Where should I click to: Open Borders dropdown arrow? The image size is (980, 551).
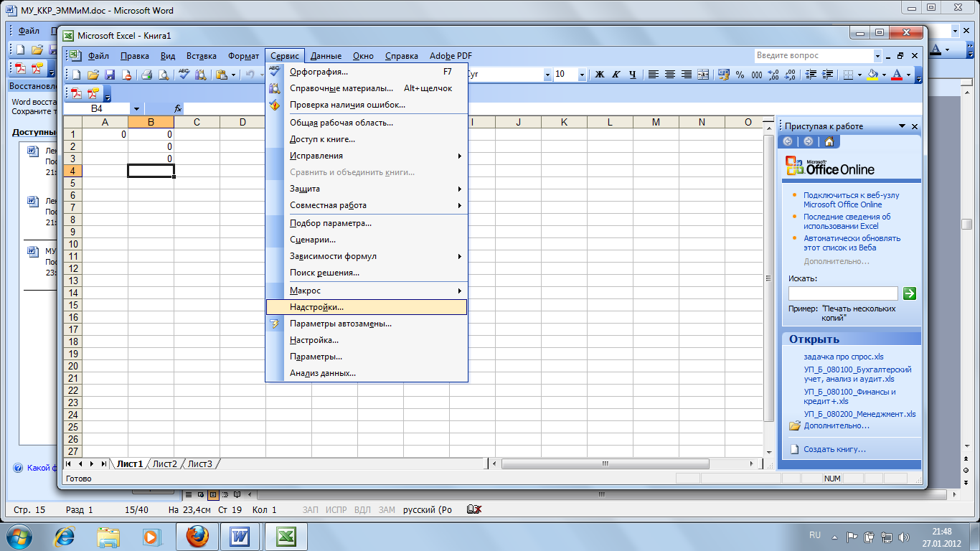859,75
